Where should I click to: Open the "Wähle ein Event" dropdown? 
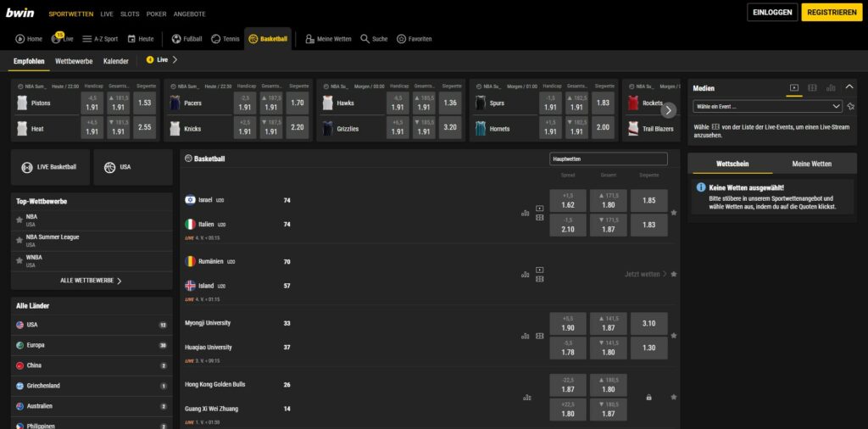pyautogui.click(x=767, y=106)
